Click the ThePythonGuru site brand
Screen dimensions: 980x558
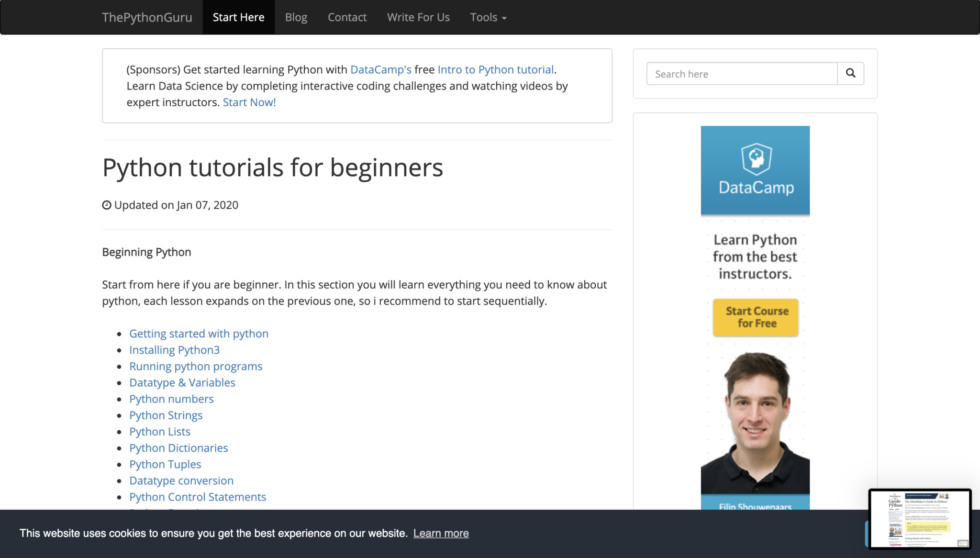(x=147, y=17)
